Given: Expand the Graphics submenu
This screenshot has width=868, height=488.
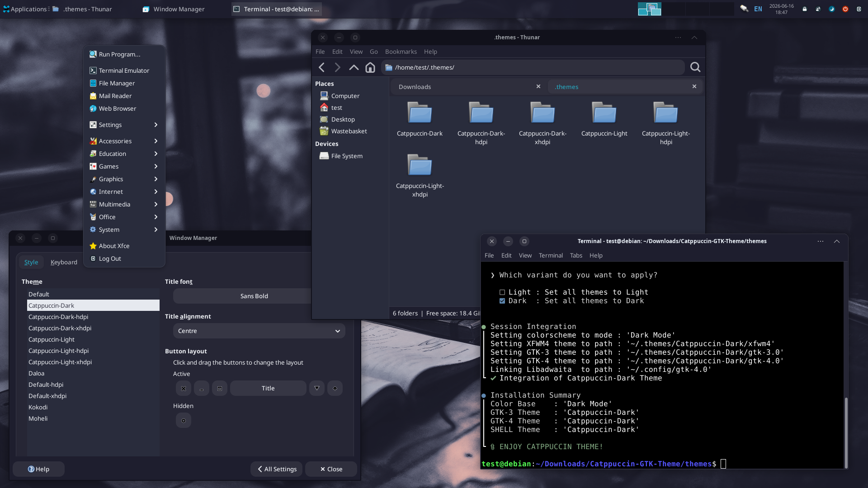Looking at the screenshot, I should [124, 179].
